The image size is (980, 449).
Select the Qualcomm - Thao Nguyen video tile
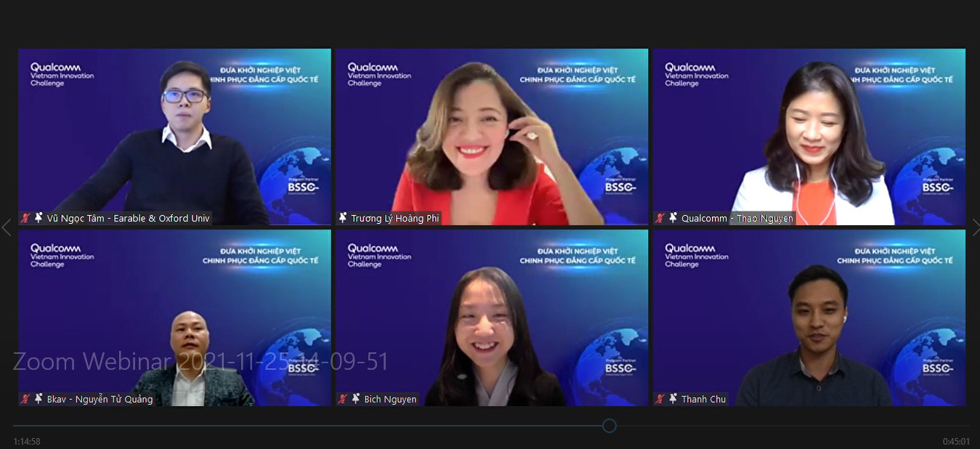pyautogui.click(x=809, y=137)
